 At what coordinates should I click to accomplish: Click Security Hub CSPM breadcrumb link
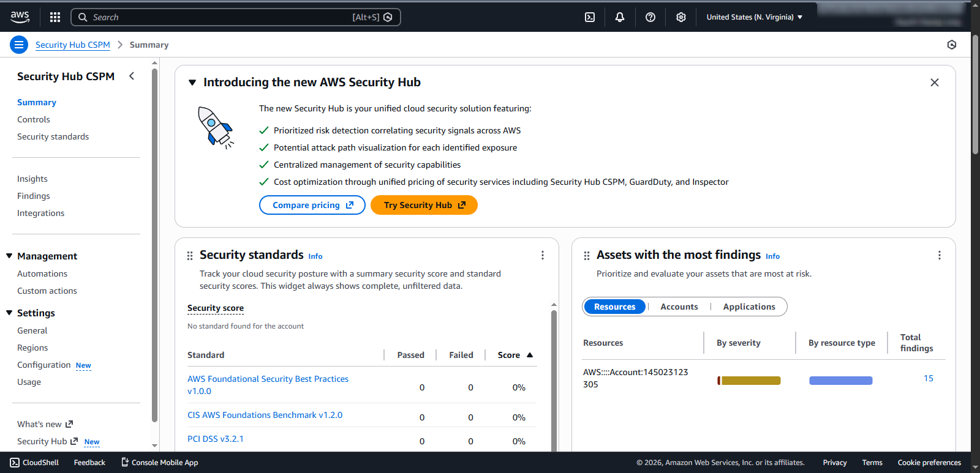coord(73,45)
